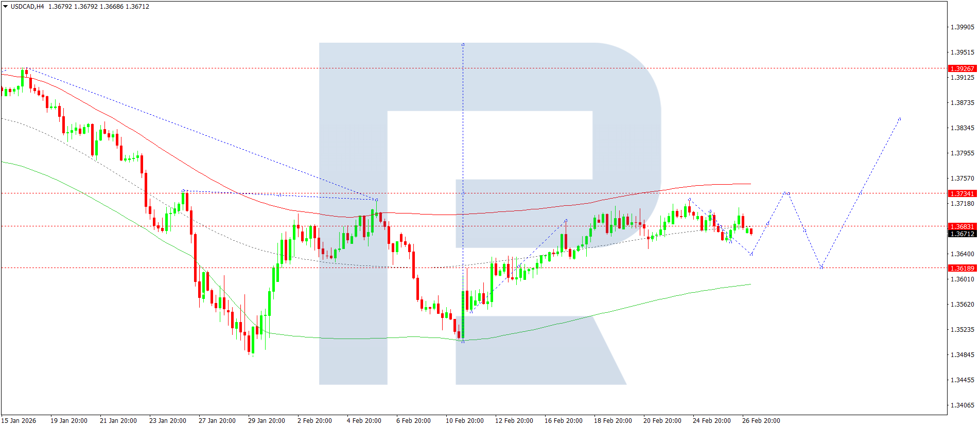Select forecast anchor point on 1.36189 level
The image size is (980, 427).
coord(821,268)
